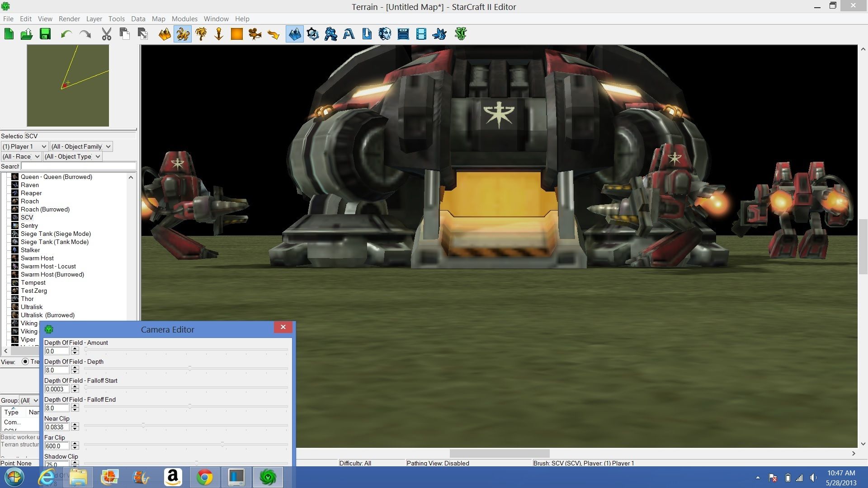Open the Terrain editor module
The image size is (868, 488).
pyautogui.click(x=294, y=34)
